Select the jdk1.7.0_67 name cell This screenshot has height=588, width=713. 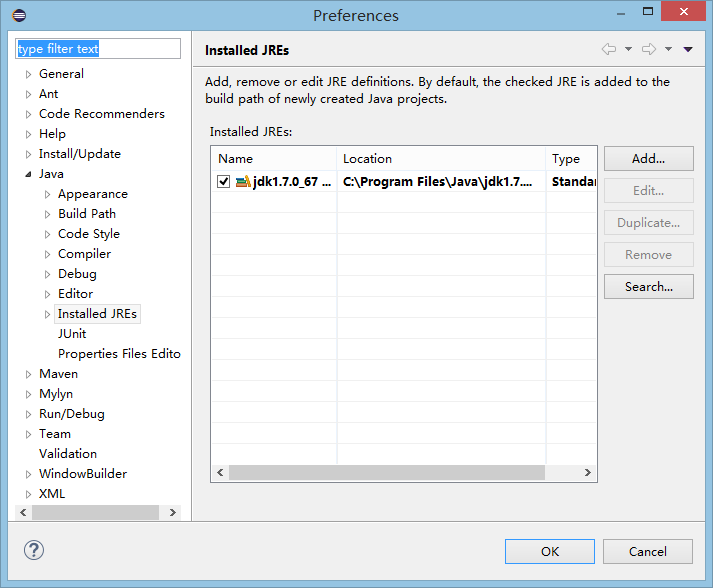point(274,181)
